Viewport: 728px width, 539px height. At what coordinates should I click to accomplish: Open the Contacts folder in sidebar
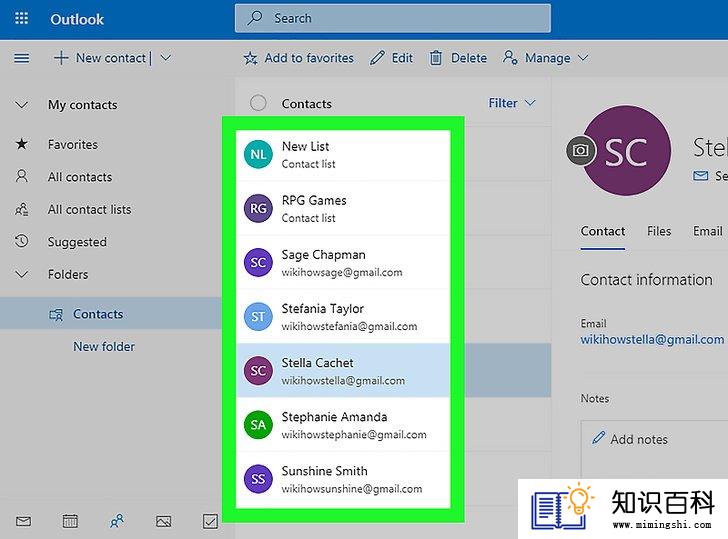pyautogui.click(x=111, y=314)
